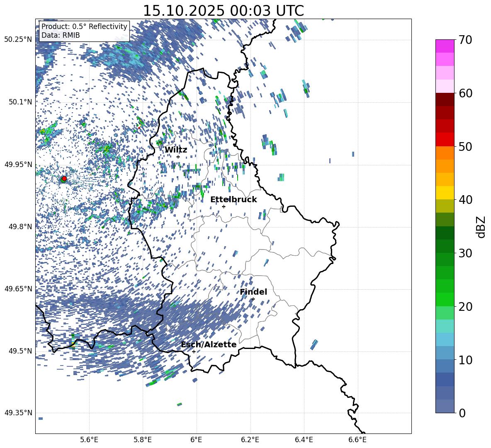Click the red radar site marker
The image size is (491, 448).
click(x=64, y=178)
